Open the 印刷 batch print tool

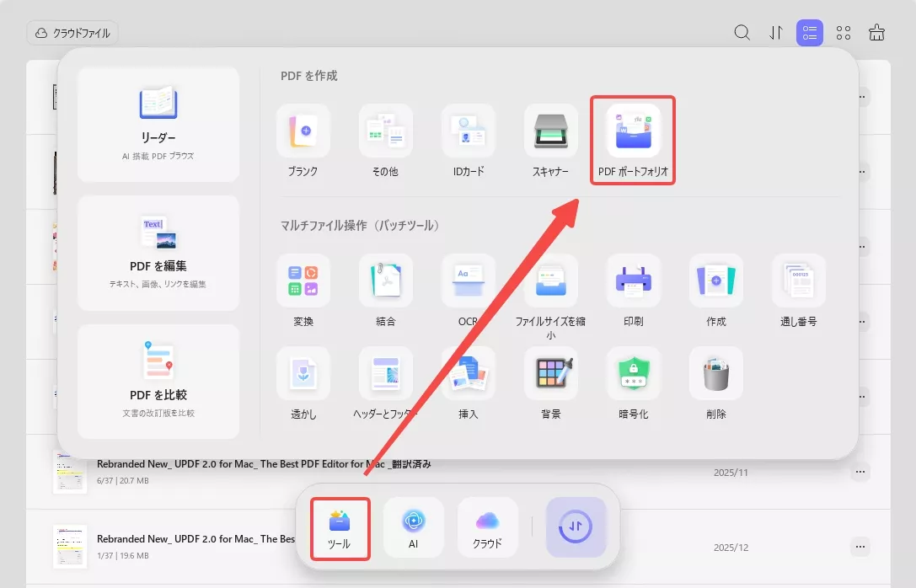tap(633, 291)
